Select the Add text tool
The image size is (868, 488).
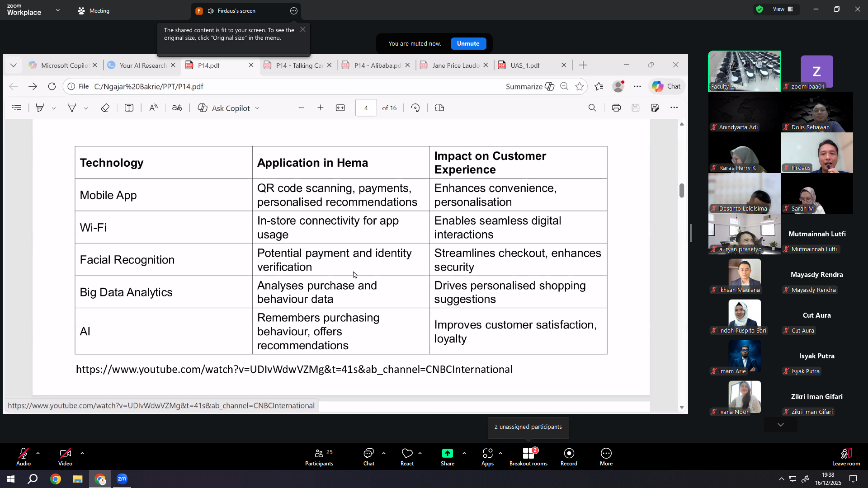click(x=129, y=108)
